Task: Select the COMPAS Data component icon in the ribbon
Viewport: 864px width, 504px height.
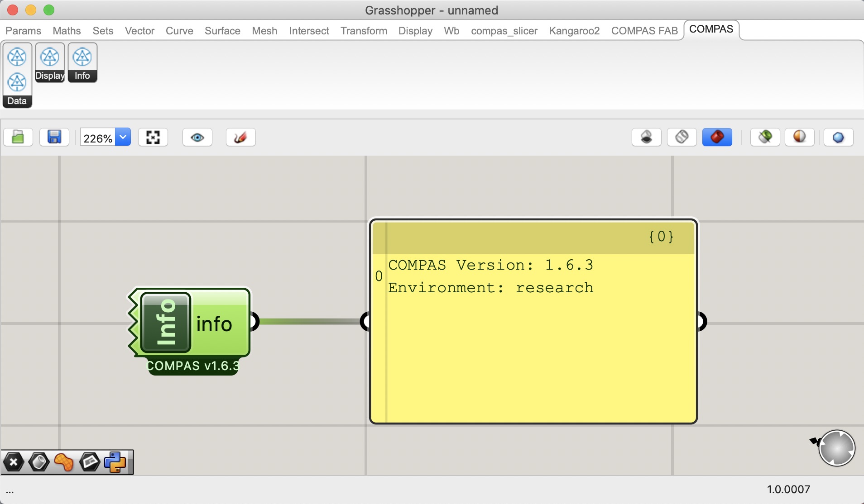Action: 17,82
